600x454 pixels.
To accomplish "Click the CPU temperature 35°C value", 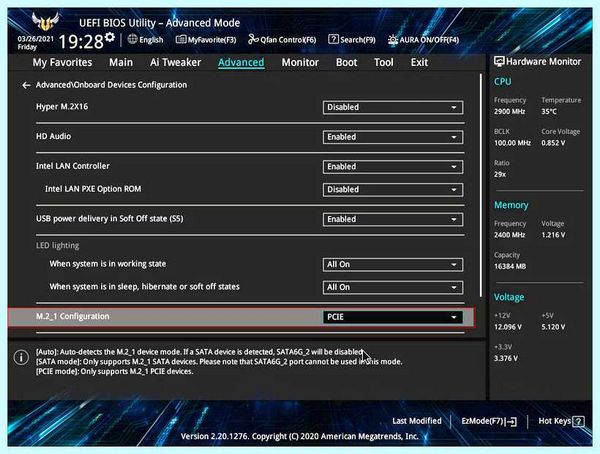I will [549, 111].
